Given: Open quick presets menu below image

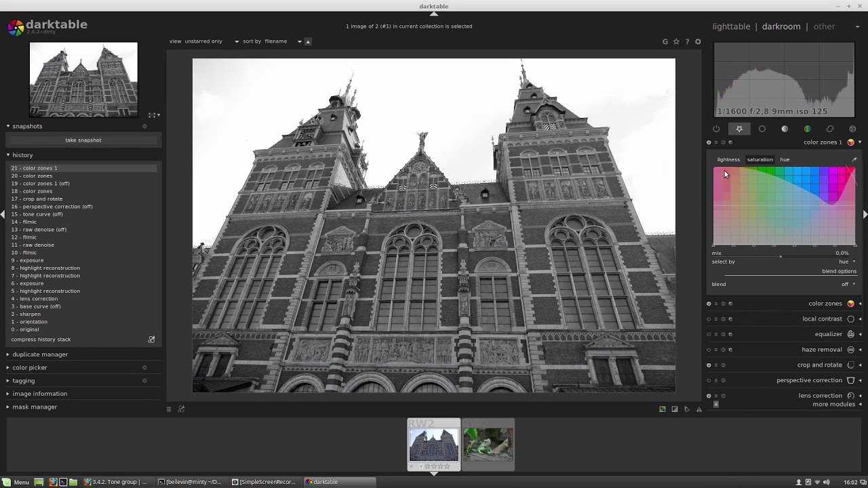Looking at the screenshot, I should pyautogui.click(x=169, y=409).
